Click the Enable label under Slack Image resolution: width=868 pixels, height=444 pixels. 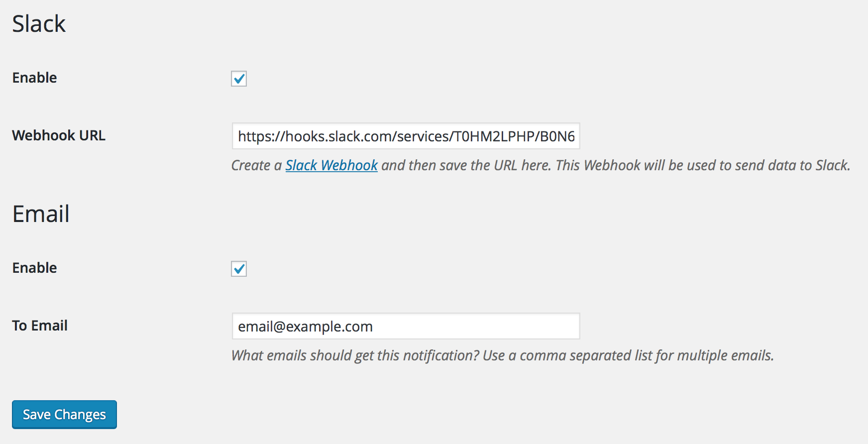tap(34, 78)
